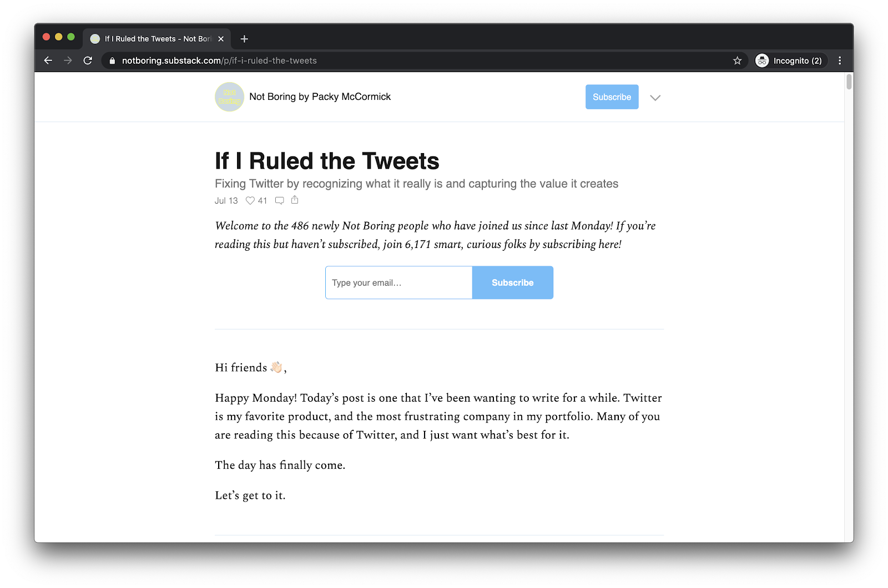Reload the page
The width and height of the screenshot is (888, 588).
pyautogui.click(x=88, y=60)
